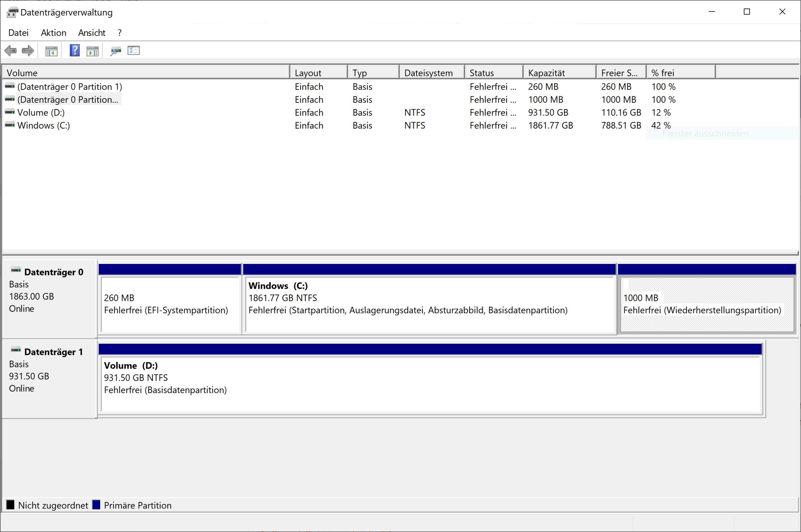This screenshot has width=801, height=532.
Task: Sort by the Dateisystem column header
Action: point(432,73)
